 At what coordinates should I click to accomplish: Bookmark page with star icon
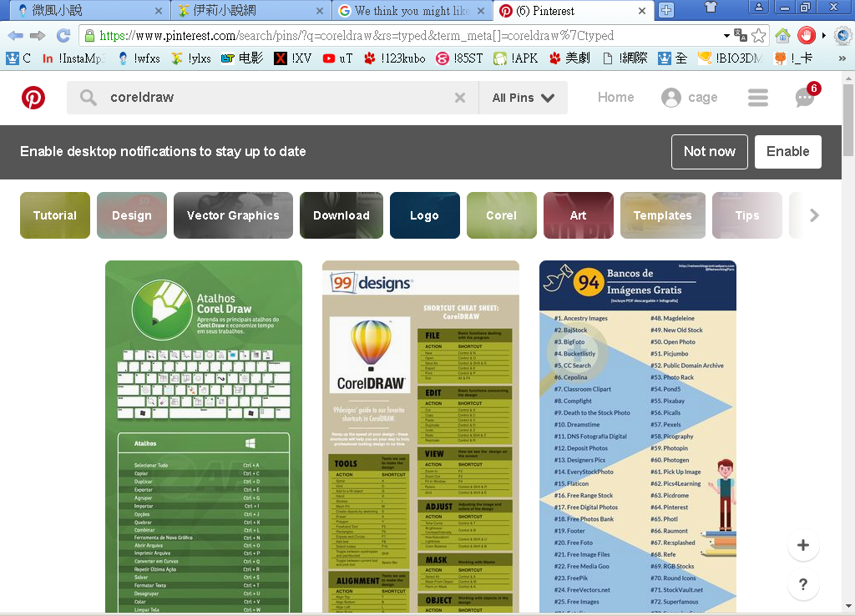tap(758, 36)
